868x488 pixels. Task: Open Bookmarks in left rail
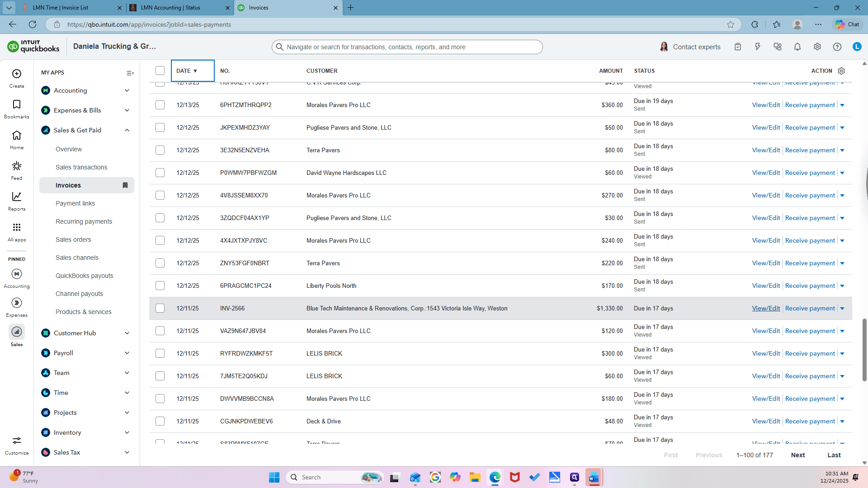click(x=17, y=104)
